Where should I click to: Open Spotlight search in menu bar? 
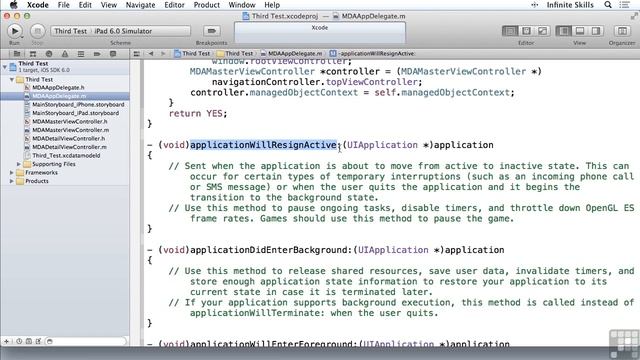click(x=608, y=5)
